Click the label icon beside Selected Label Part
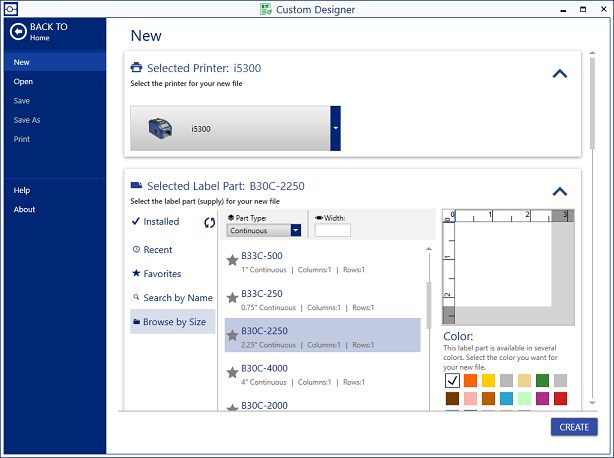614x458 pixels. 136,185
